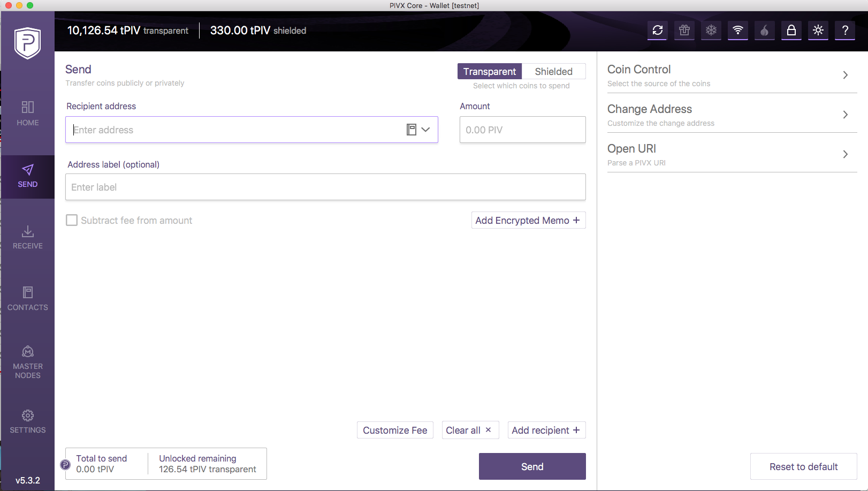Switch to Shielded coins mode

(554, 71)
